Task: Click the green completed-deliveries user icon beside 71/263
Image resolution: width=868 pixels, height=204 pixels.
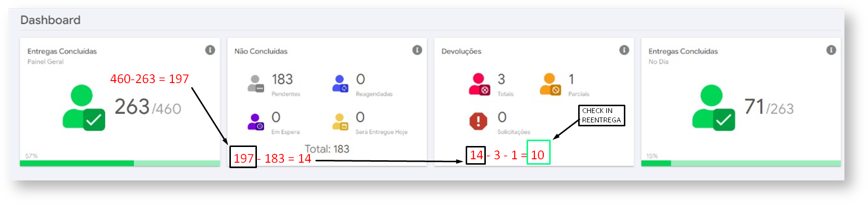Action: click(x=713, y=108)
